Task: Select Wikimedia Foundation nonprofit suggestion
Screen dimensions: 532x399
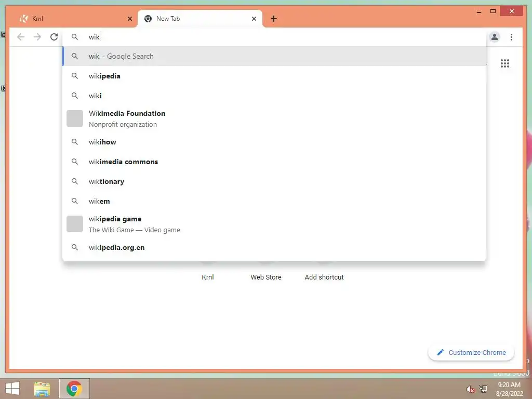Action: (274, 119)
